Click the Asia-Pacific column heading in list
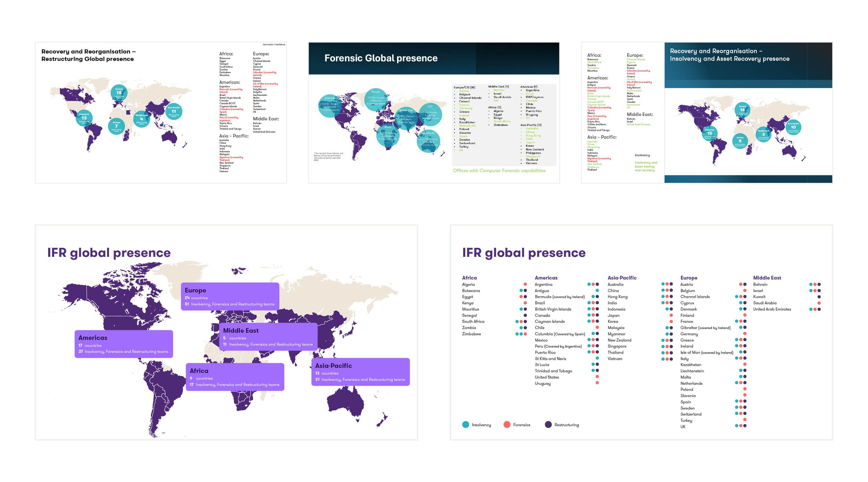This screenshot has height=482, width=868. (x=621, y=278)
